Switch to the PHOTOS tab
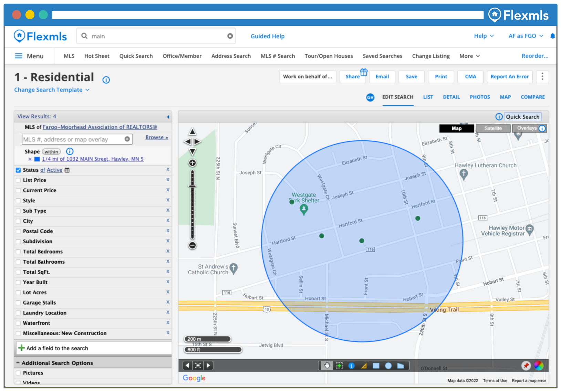 pos(480,97)
